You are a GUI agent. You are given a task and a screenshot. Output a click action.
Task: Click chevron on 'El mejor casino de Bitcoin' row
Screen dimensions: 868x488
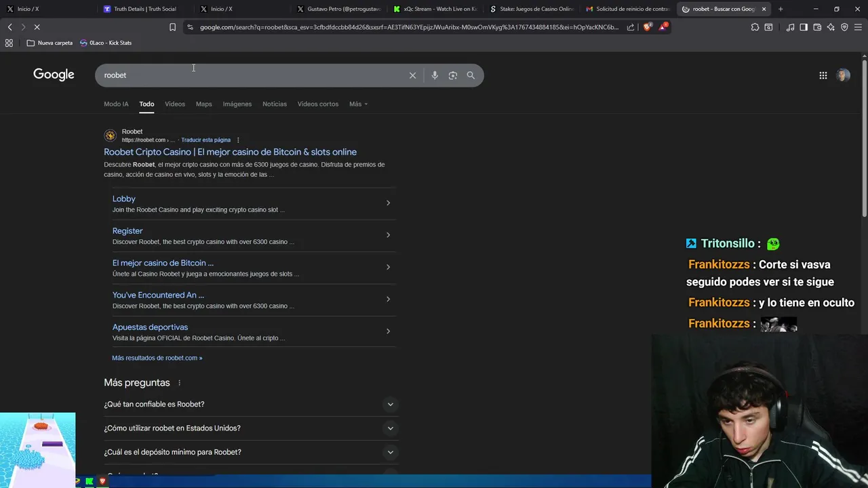pos(388,267)
